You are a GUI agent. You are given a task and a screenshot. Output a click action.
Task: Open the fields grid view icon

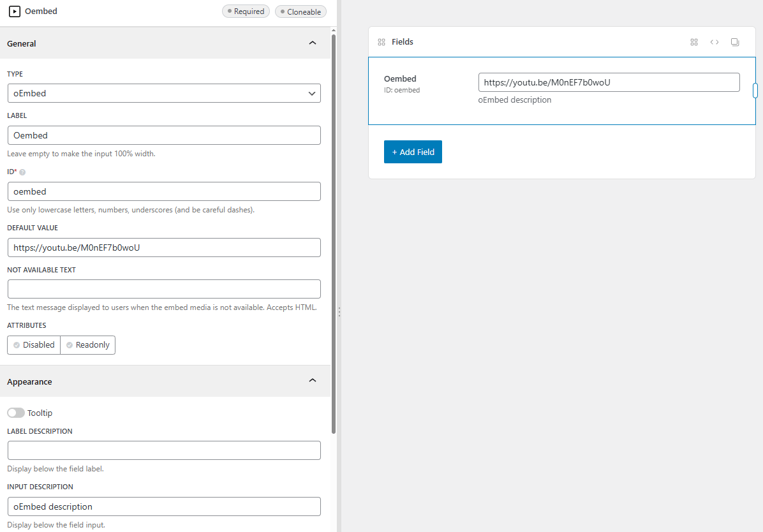point(694,42)
